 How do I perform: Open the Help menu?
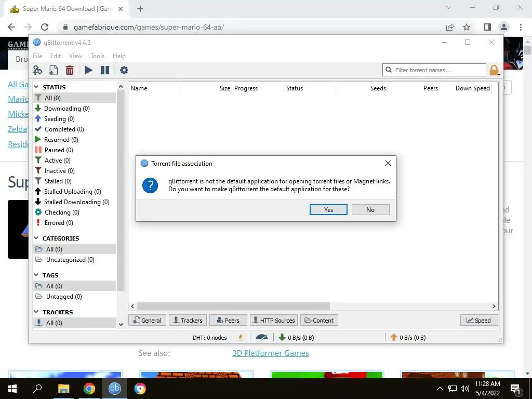pos(119,56)
